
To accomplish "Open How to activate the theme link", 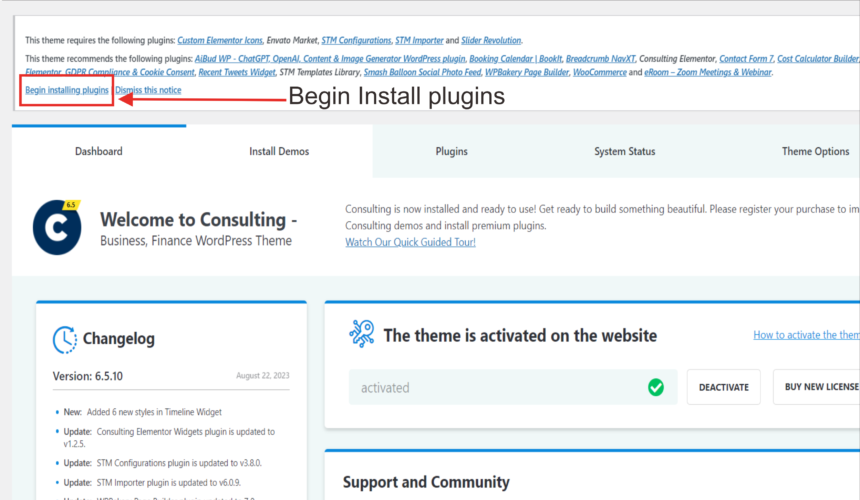I will tap(805, 335).
